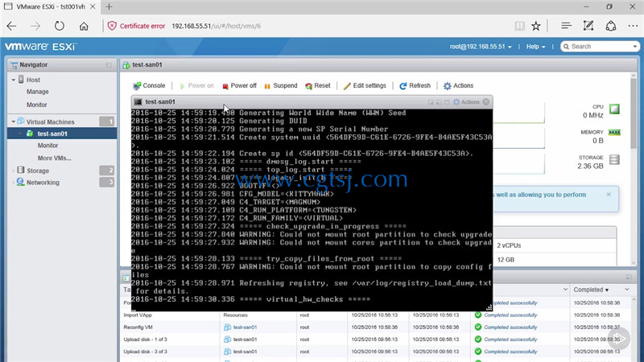The height and width of the screenshot is (362, 644).
Task: Close the test-san01 console window
Action: [x=486, y=102]
